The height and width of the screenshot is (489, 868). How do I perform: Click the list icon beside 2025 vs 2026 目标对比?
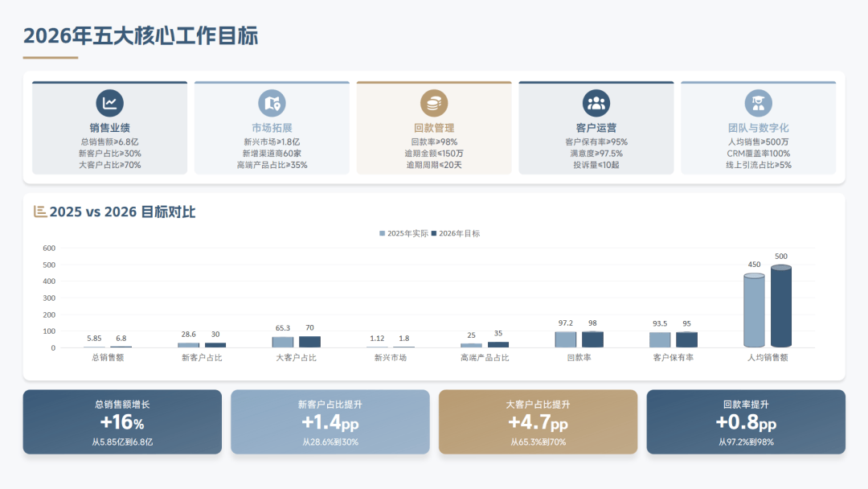pos(40,212)
